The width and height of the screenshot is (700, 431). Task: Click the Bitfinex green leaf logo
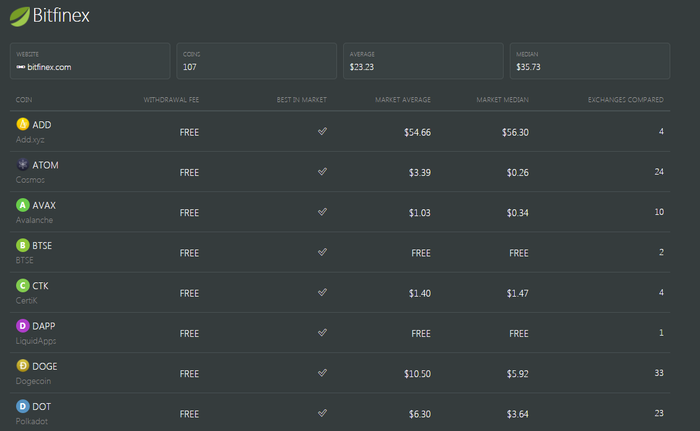(20, 17)
